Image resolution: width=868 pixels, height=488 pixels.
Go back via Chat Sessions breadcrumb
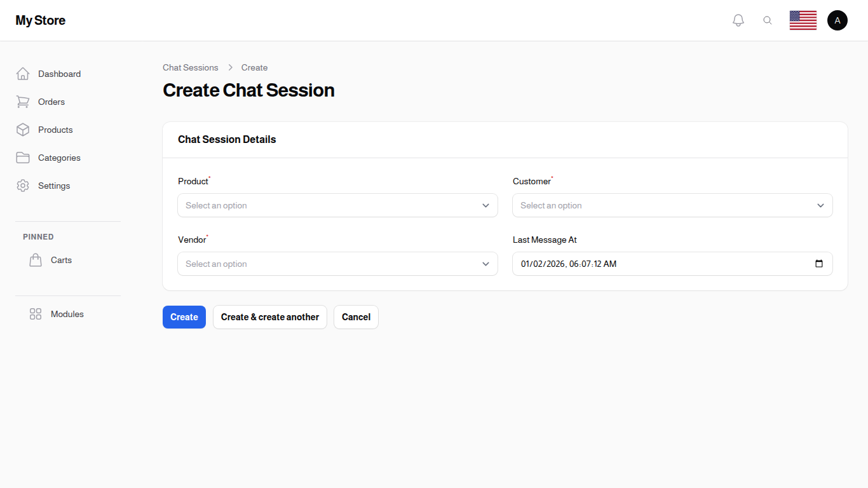pos(190,67)
